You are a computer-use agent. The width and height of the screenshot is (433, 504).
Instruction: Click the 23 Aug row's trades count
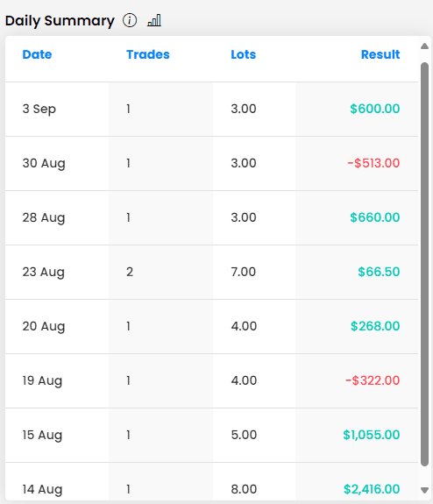click(x=130, y=272)
